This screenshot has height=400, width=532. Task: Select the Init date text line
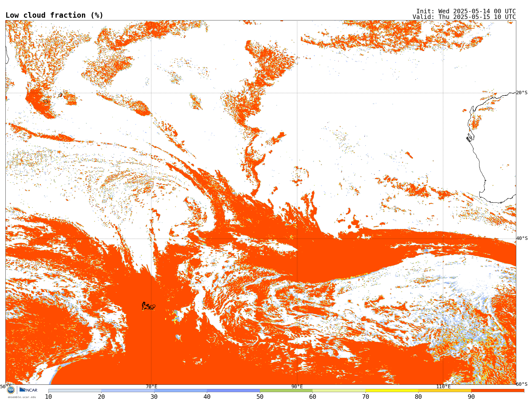[x=466, y=11]
